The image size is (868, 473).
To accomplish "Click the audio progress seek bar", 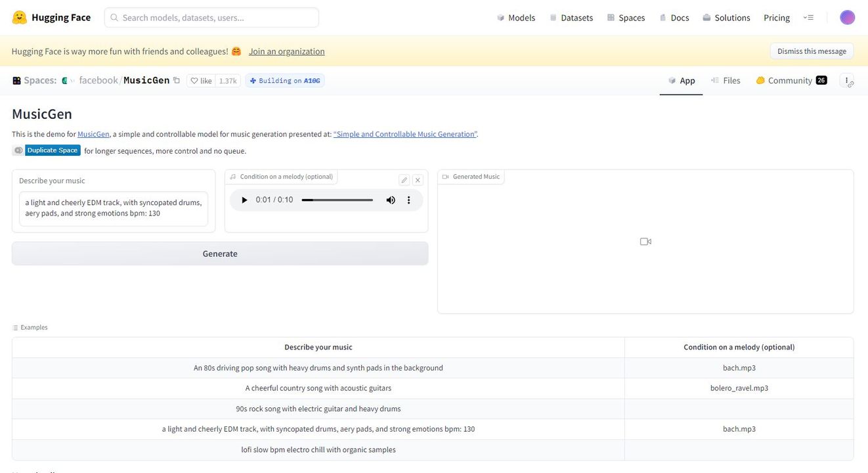I will (337, 200).
